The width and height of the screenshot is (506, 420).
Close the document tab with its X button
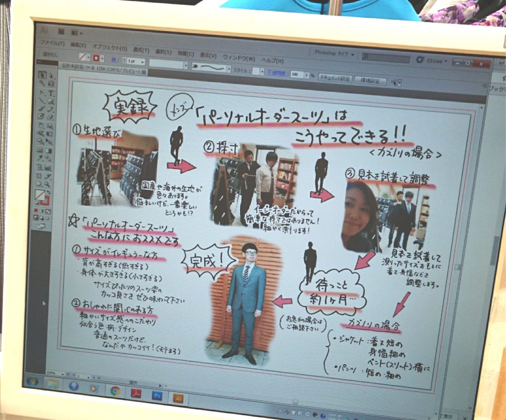pyautogui.click(x=144, y=72)
